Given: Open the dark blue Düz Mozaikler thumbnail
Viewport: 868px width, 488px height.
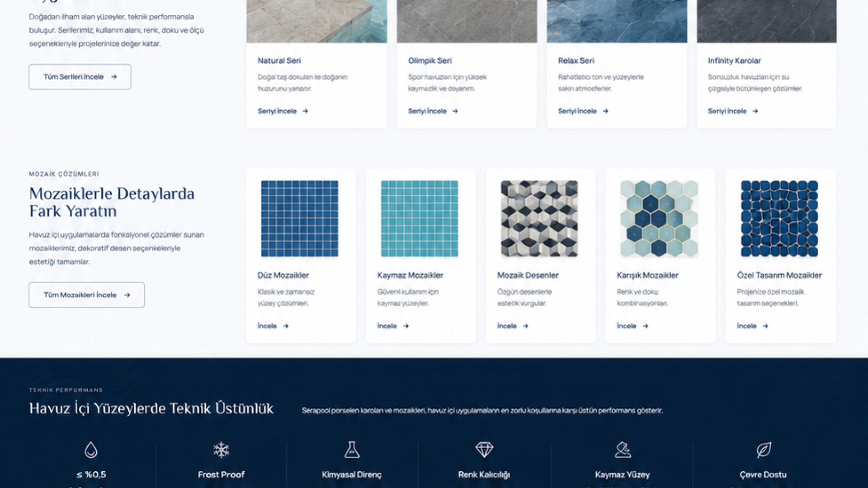Looking at the screenshot, I should click(299, 219).
